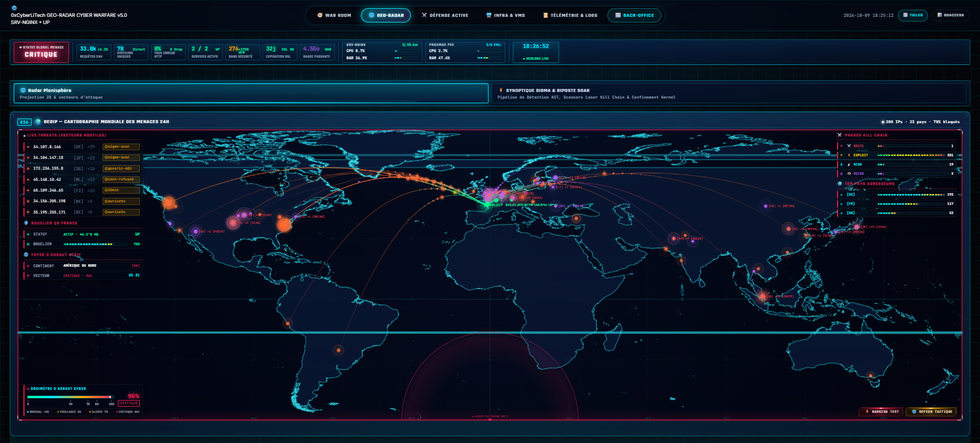980x443 pixels.
Task: Click the shield icon beside Bouclier QG France
Action: coord(26,223)
